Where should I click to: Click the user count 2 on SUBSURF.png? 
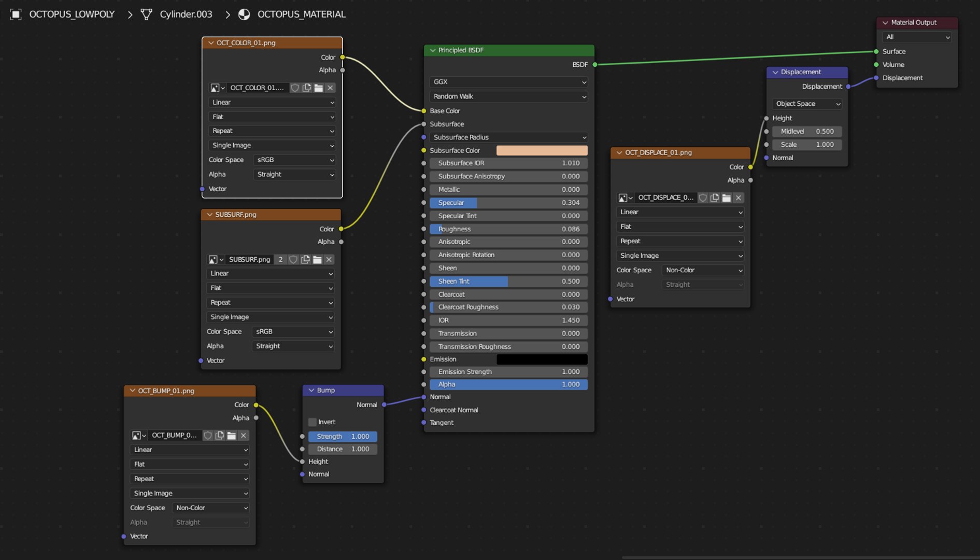[x=280, y=259]
